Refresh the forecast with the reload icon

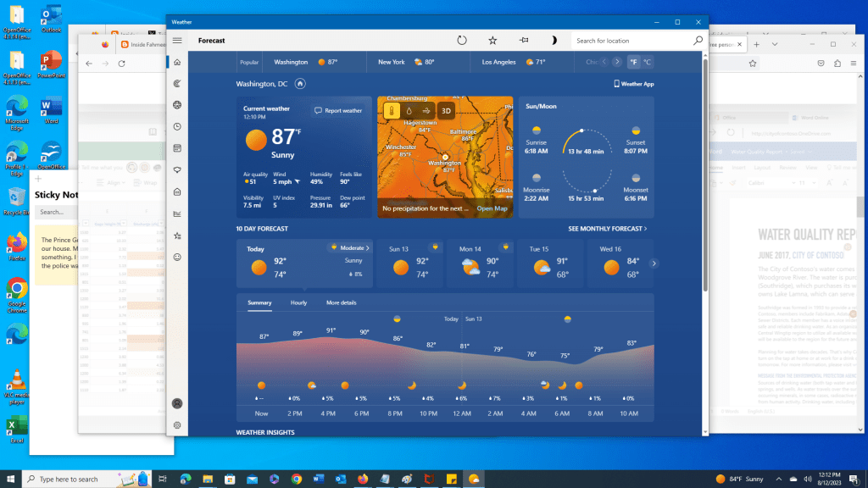click(462, 39)
